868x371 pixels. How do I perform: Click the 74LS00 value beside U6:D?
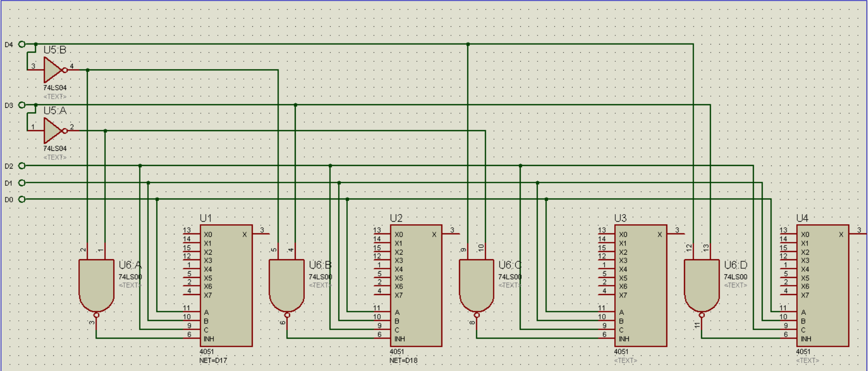pos(736,277)
